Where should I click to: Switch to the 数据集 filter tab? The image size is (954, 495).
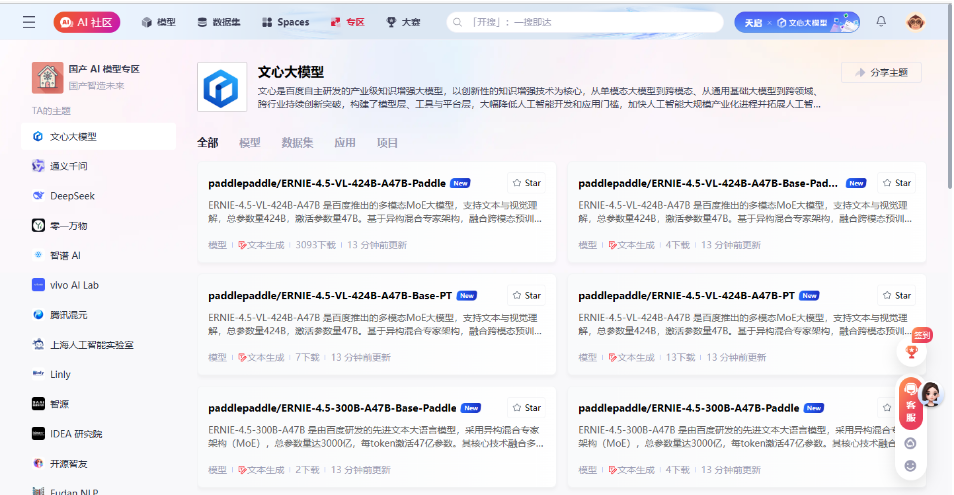(297, 143)
